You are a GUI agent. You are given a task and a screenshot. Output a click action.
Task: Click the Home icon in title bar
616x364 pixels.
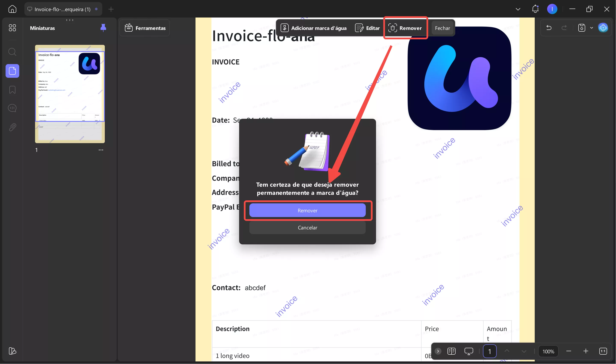click(x=12, y=9)
